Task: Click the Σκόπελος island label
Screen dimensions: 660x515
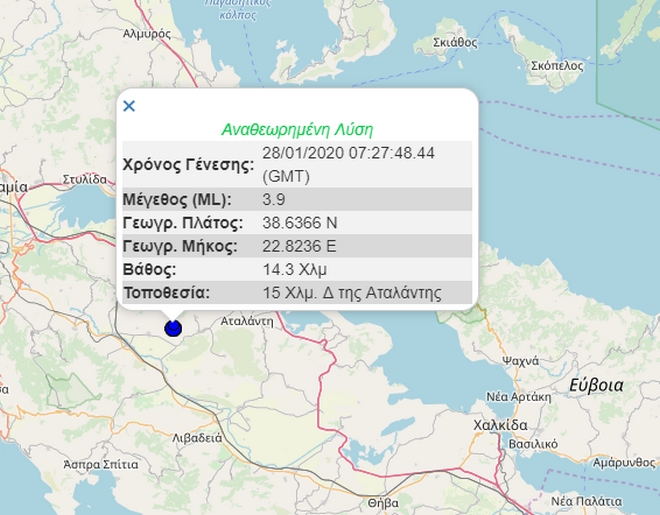Action: coord(551,63)
